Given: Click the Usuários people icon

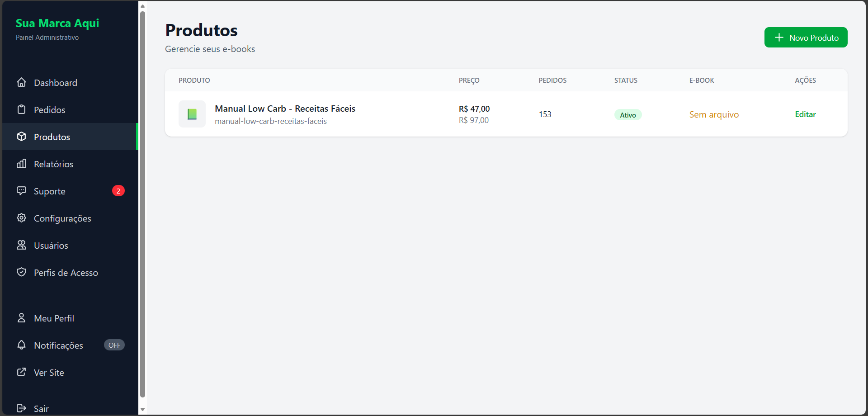Looking at the screenshot, I should (21, 245).
